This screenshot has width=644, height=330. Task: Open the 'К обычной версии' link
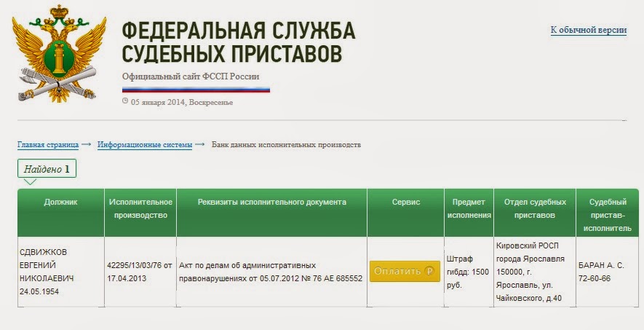[x=589, y=30]
